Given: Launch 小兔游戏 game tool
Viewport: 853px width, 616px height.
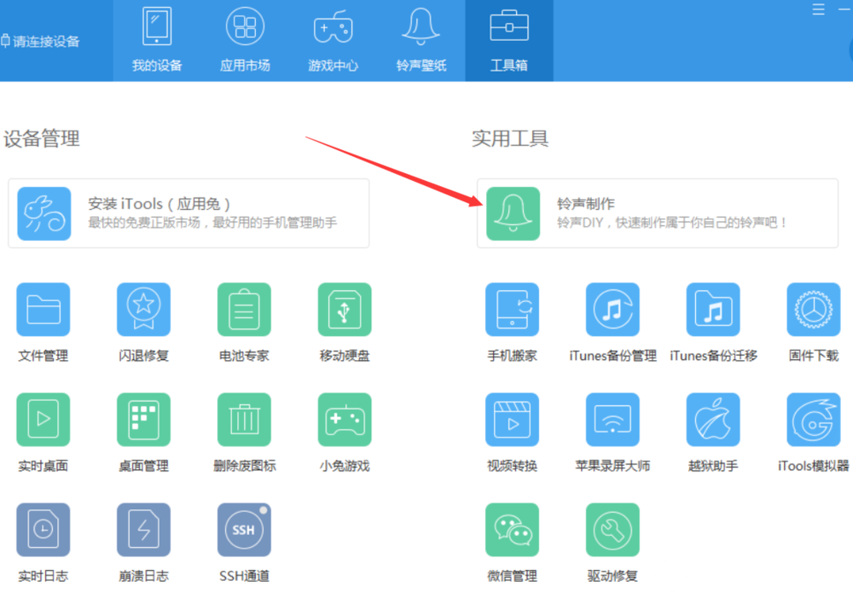Looking at the screenshot, I should click(x=344, y=432).
